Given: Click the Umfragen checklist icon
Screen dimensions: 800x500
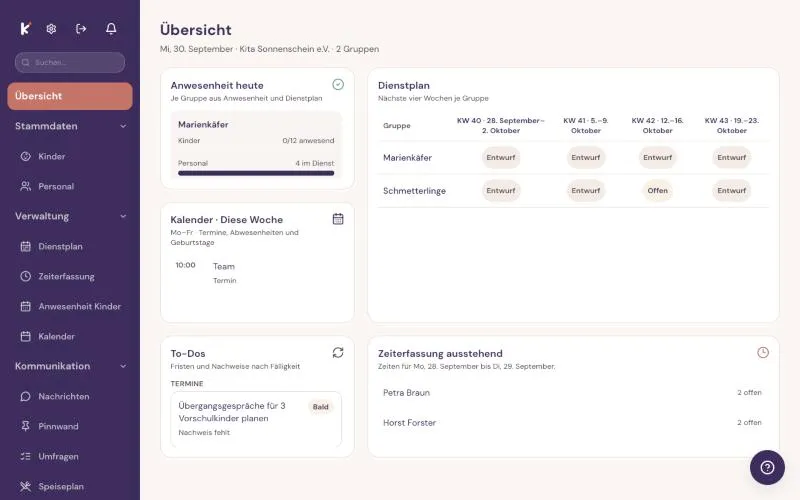Looking at the screenshot, I should point(26,456).
